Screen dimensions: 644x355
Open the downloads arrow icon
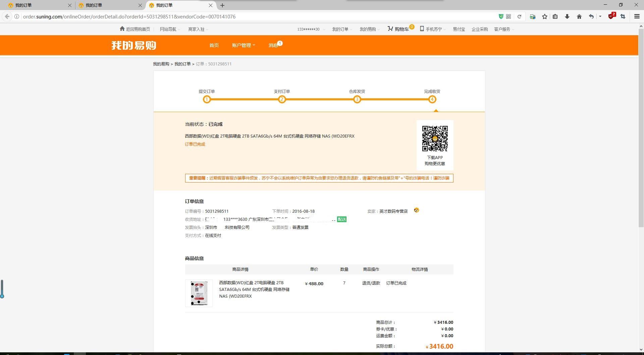point(567,16)
